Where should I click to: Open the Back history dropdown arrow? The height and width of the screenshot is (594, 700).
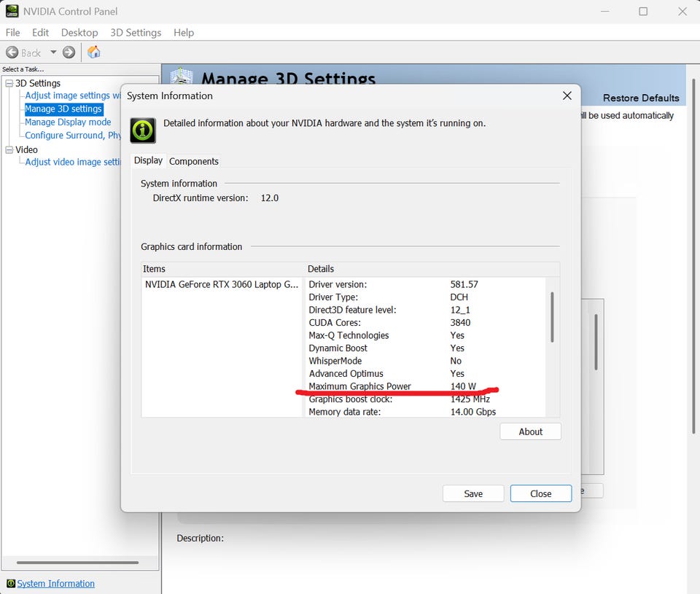(x=53, y=52)
